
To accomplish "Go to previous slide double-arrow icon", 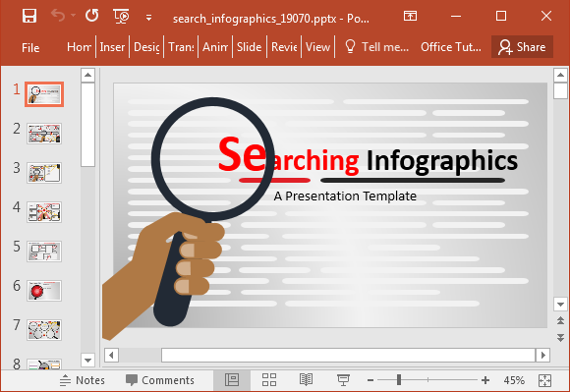I will 560,320.
